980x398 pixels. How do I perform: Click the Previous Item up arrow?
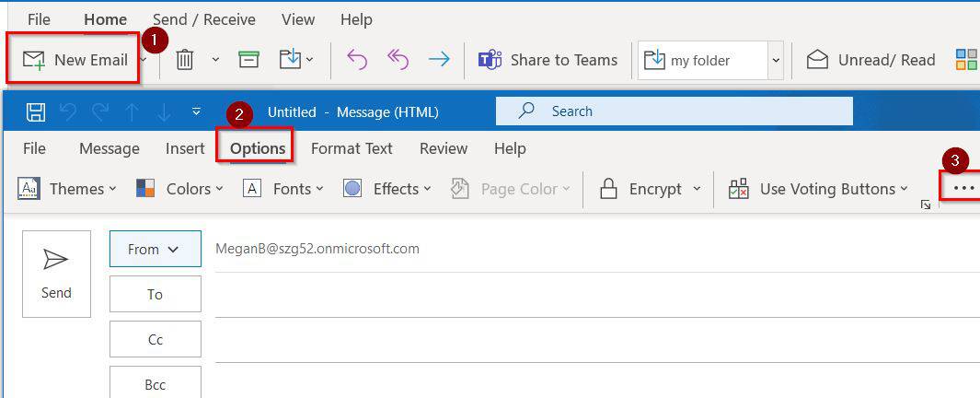132,112
